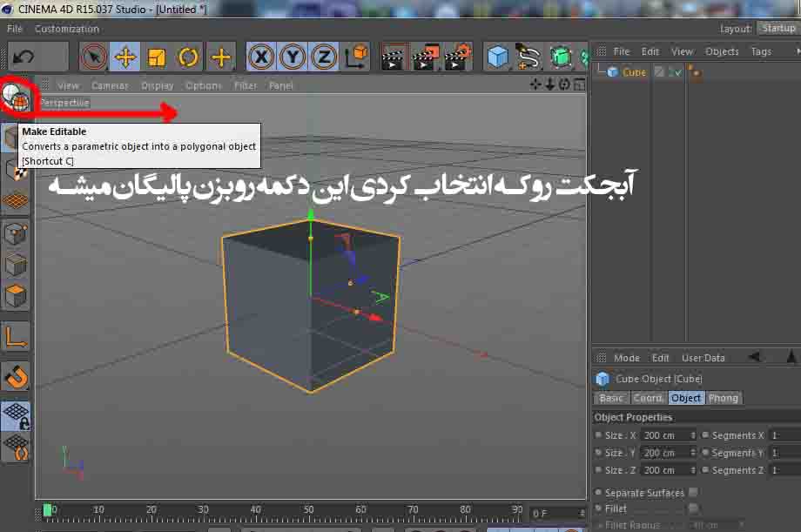Image resolution: width=801 pixels, height=532 pixels.
Task: Click viewport rotate camera icon
Action: (564, 84)
